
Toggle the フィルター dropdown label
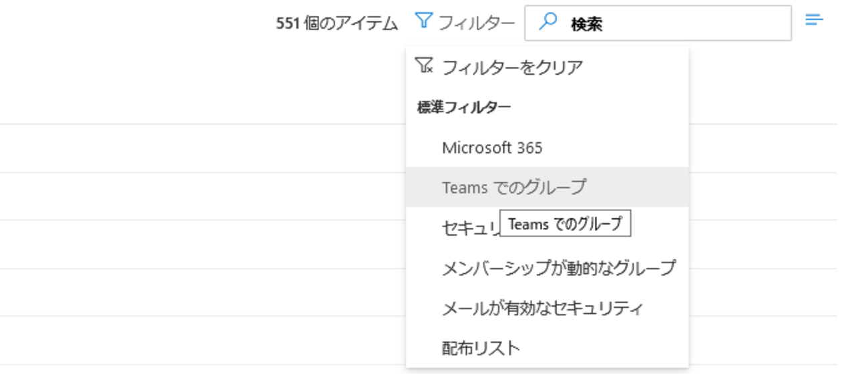476,23
